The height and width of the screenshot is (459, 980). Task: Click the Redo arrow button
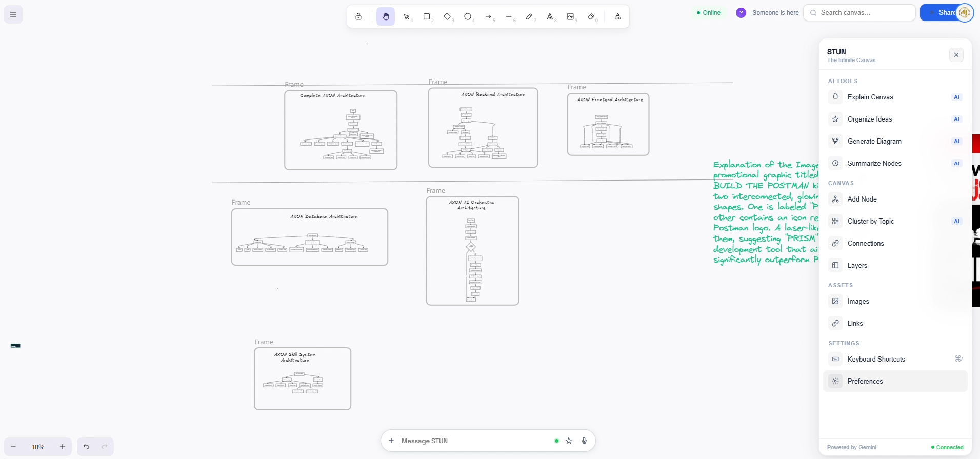pos(105,447)
